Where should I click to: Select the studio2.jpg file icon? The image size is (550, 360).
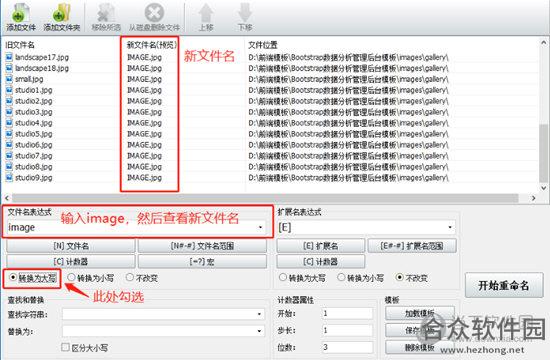point(9,101)
